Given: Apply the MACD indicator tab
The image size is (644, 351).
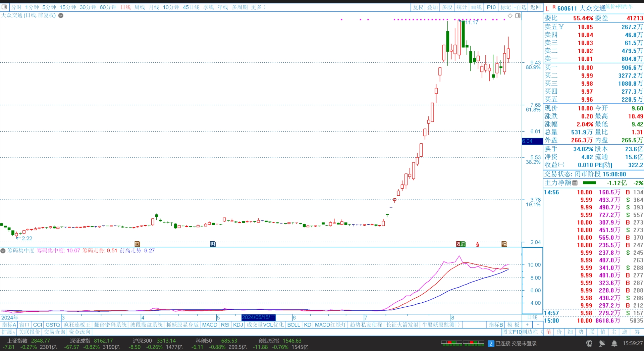Looking at the screenshot, I should point(210,325).
